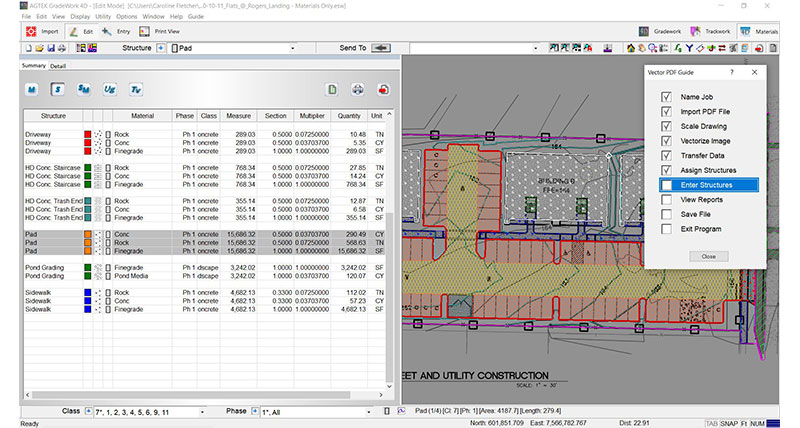Select the magnifier zoom tool icon
The height and width of the screenshot is (428, 800).
[x=652, y=48]
